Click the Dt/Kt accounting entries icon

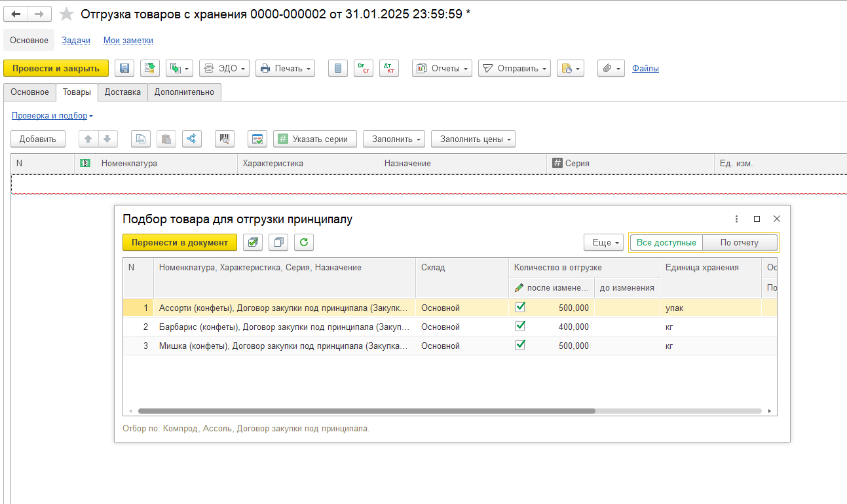[x=388, y=68]
